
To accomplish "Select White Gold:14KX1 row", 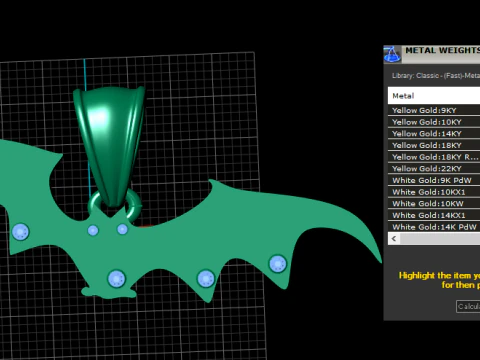I will tap(434, 215).
